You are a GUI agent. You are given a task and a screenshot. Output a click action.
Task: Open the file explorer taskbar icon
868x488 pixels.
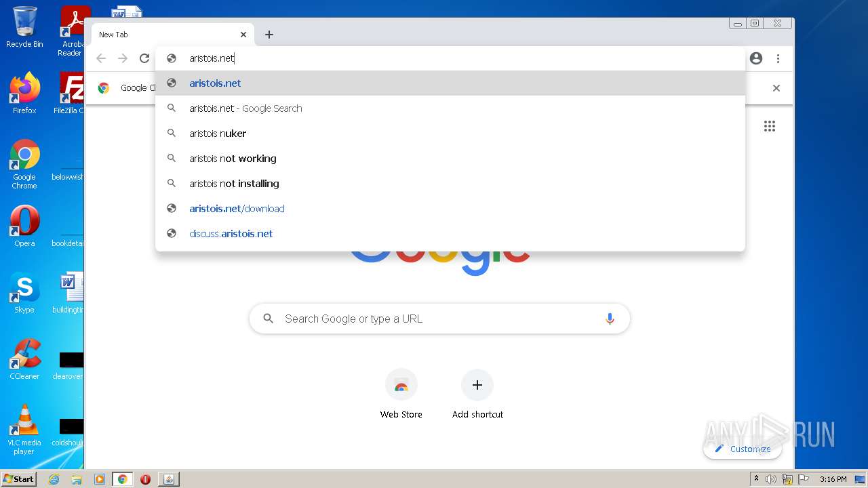coord(77,479)
